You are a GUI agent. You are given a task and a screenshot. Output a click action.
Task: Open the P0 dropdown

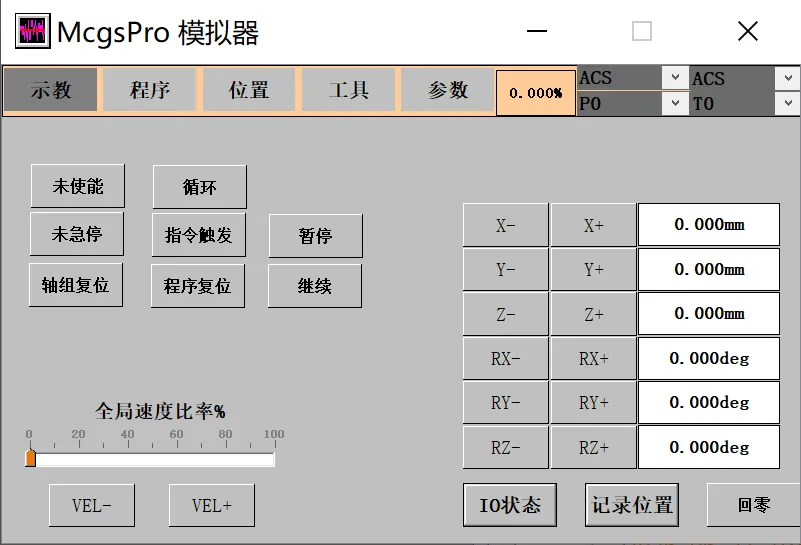[675, 103]
